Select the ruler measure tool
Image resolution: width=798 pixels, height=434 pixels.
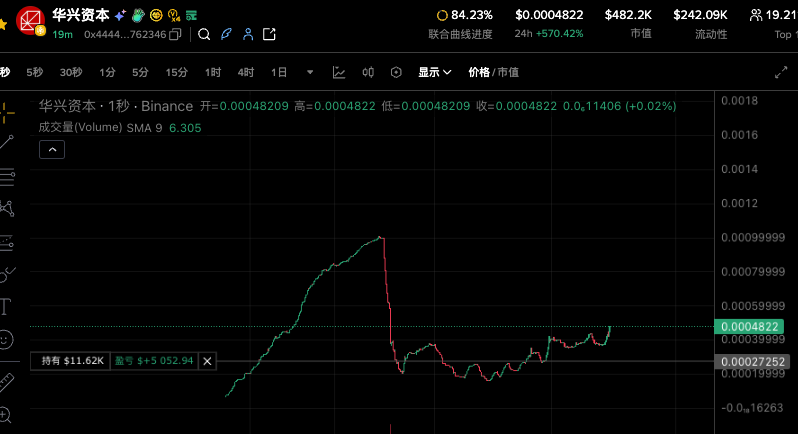(x=7, y=382)
